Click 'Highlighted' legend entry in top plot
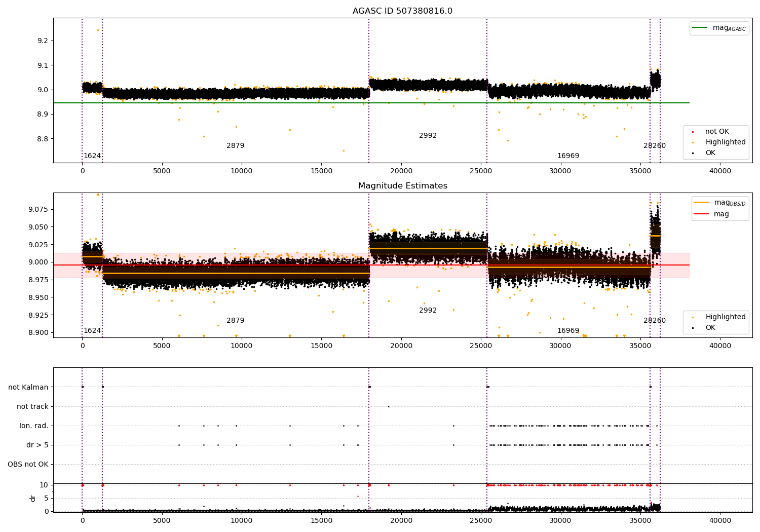Image resolution: width=760 pixels, height=532 pixels. pyautogui.click(x=725, y=142)
